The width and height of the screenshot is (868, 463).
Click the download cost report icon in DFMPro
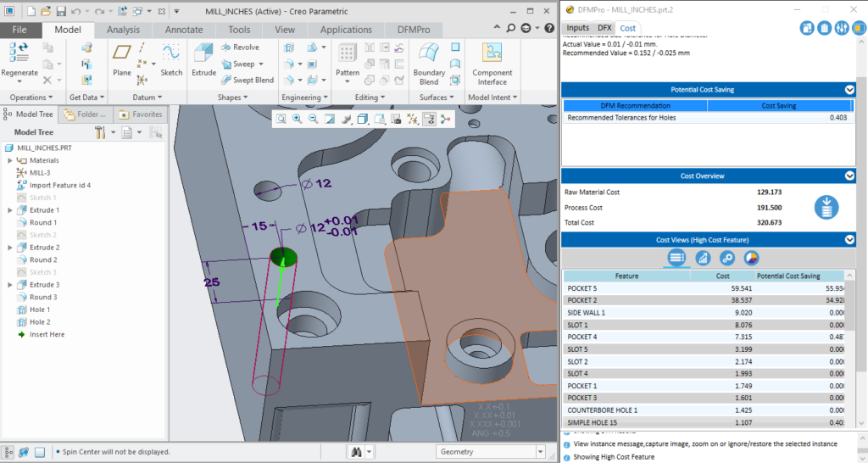click(826, 207)
